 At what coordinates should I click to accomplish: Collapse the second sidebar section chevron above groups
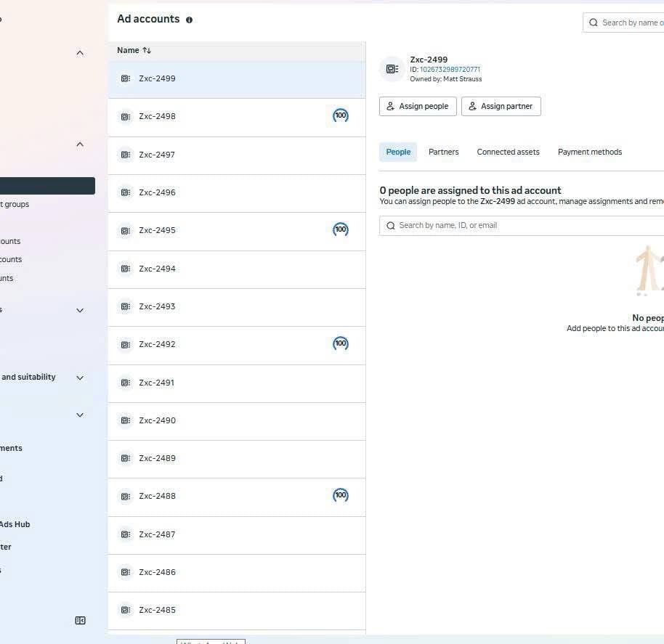coord(80,144)
